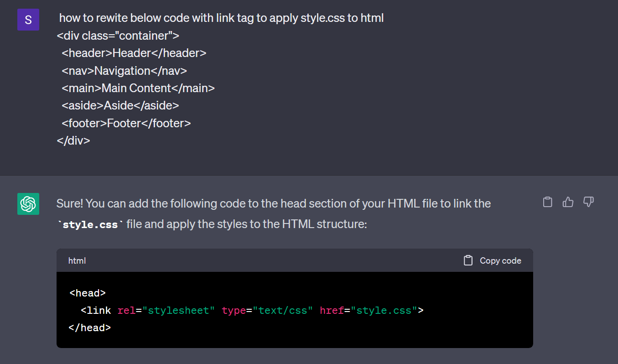The height and width of the screenshot is (364, 618).
Task: Click the purple user avatar labeled S
Action: coord(28,20)
